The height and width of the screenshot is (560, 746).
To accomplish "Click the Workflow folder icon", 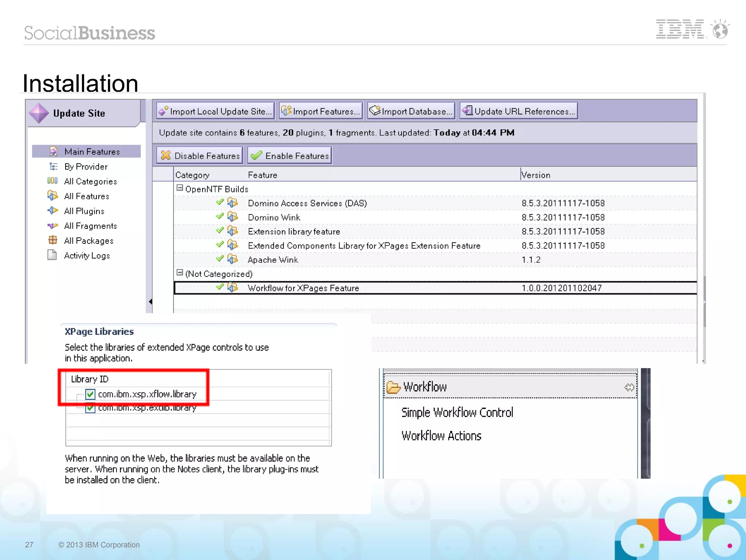I will pos(393,387).
